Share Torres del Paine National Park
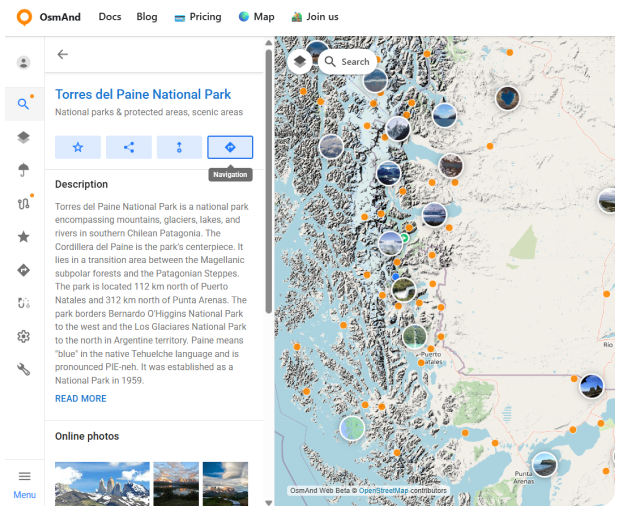Screen dimensions: 620x510 [129, 147]
